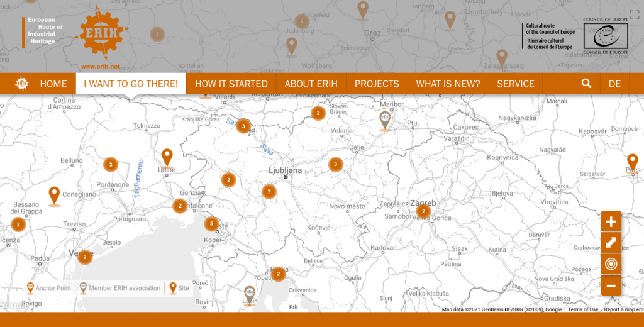Select the site pin marker at Udine
This screenshot has width=644, height=327.
(x=167, y=157)
